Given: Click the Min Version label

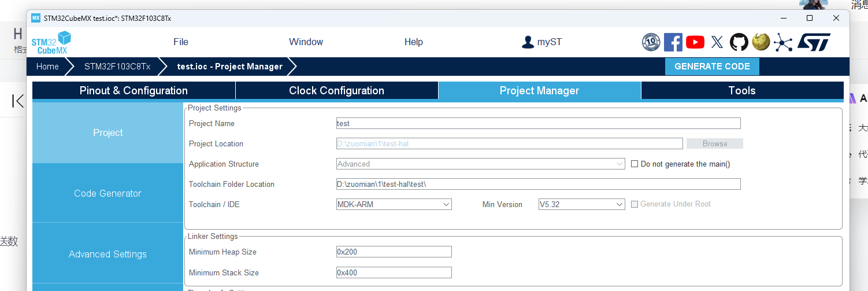Looking at the screenshot, I should click(x=502, y=204).
